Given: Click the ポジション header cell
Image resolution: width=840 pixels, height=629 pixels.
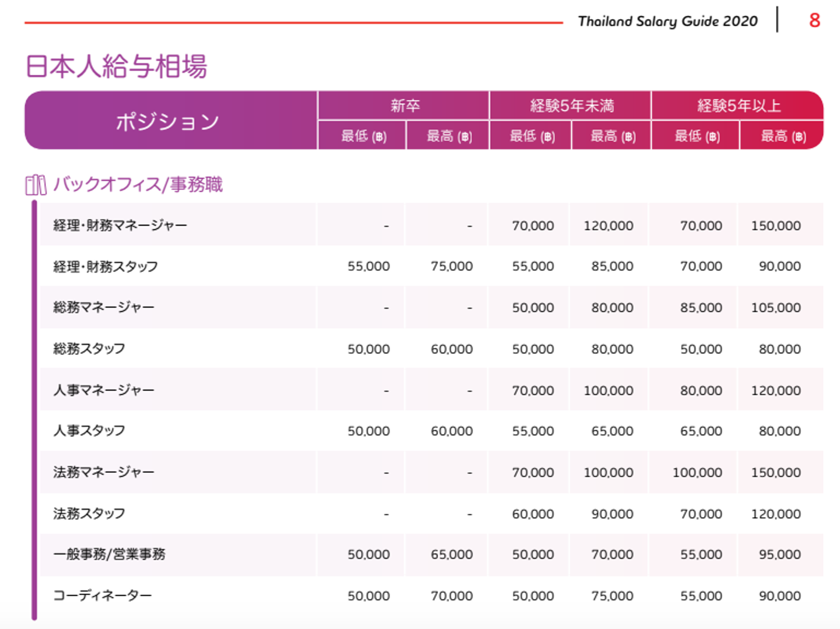Looking at the screenshot, I should (167, 121).
